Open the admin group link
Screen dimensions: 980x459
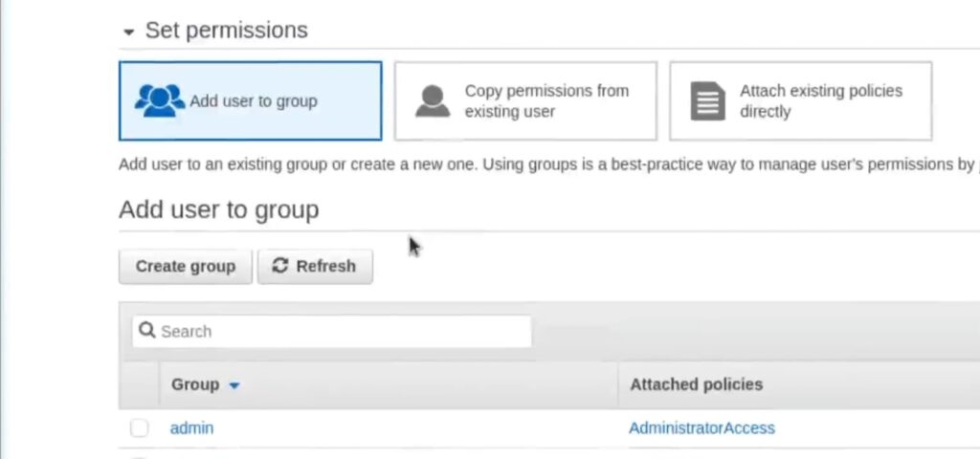pos(191,427)
